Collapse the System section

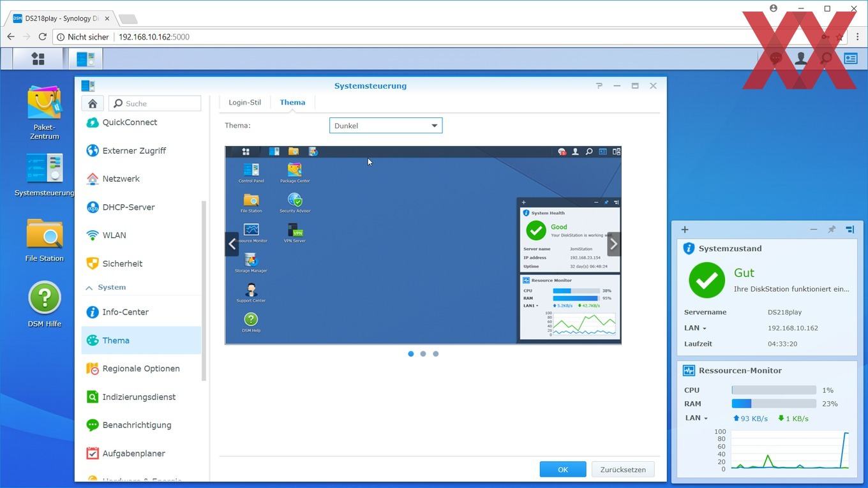click(89, 288)
